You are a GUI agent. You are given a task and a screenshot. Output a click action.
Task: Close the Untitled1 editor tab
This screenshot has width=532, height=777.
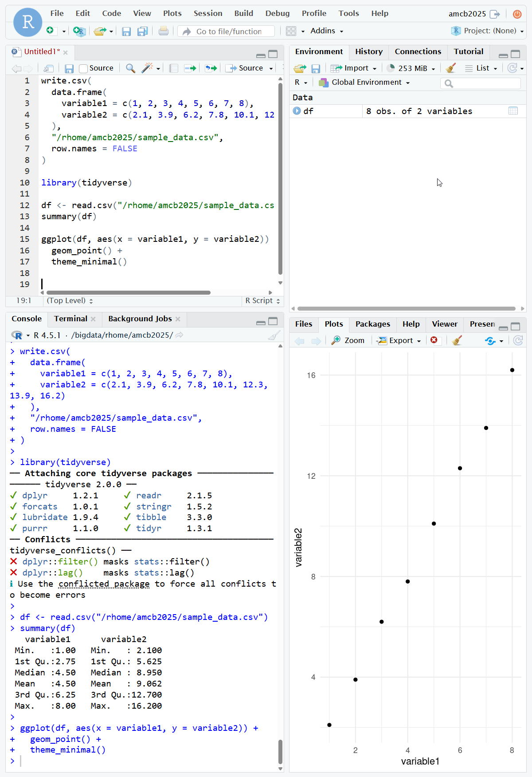pyautogui.click(x=65, y=52)
